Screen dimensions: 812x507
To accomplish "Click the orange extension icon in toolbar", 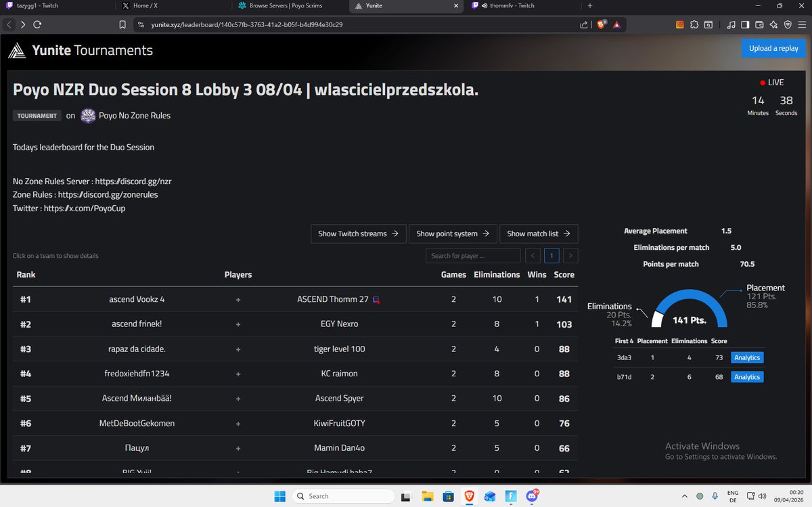I will [x=680, y=24].
